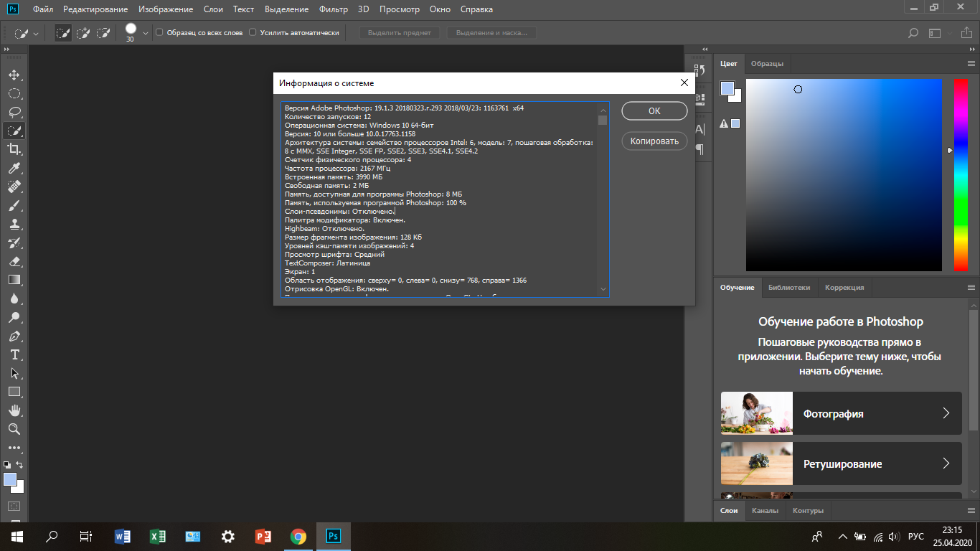
Task: Expand the left toolbar to two columns
Action: point(6,48)
